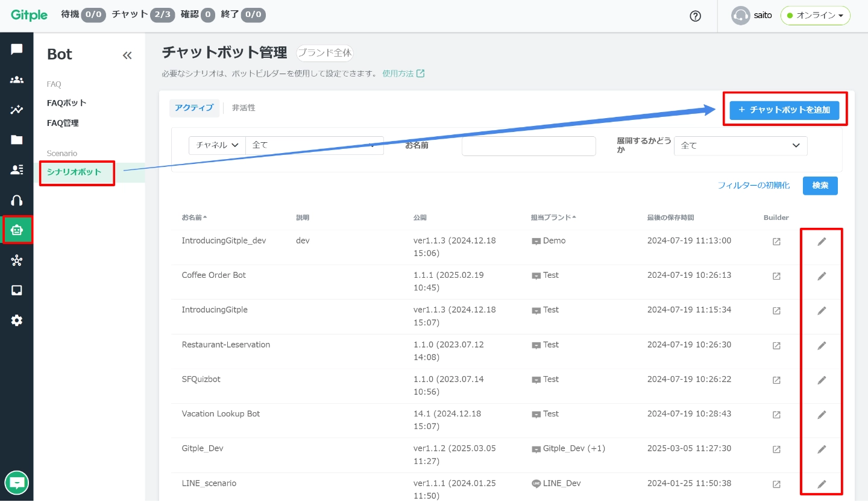
Task: Open the inbox tray icon in sidebar
Action: (x=17, y=290)
